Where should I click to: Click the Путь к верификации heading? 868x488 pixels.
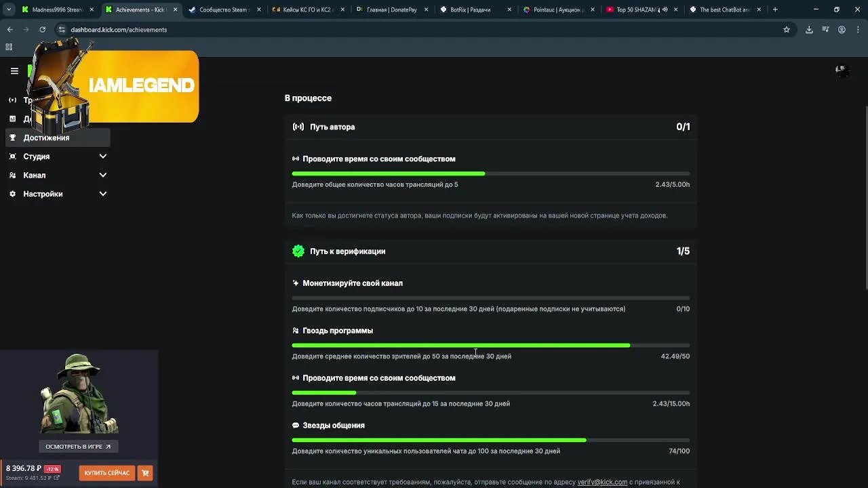click(x=347, y=251)
